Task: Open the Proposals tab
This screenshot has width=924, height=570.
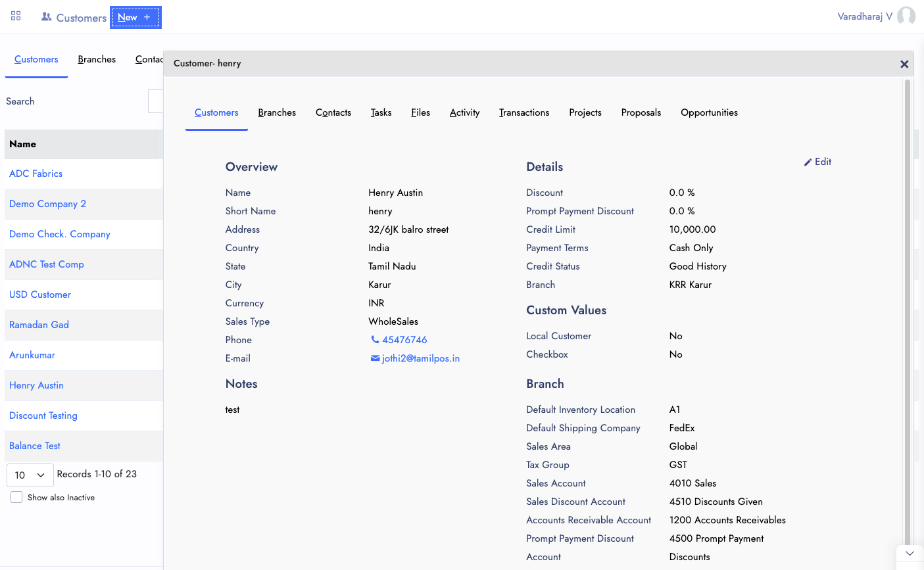Action: (641, 112)
